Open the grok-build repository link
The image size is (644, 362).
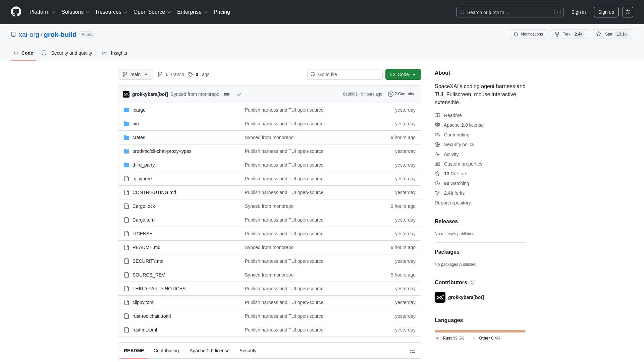pyautogui.click(x=60, y=35)
